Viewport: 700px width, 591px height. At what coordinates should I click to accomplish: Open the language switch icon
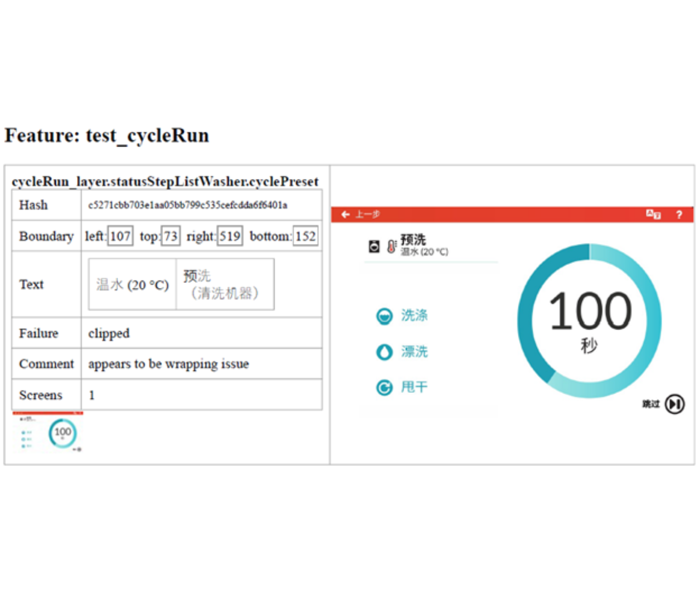point(653,215)
